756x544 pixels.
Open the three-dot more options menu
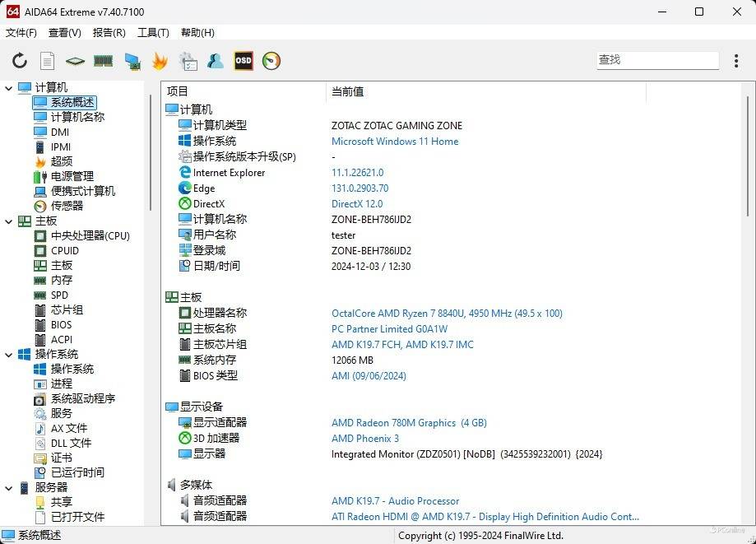click(736, 61)
